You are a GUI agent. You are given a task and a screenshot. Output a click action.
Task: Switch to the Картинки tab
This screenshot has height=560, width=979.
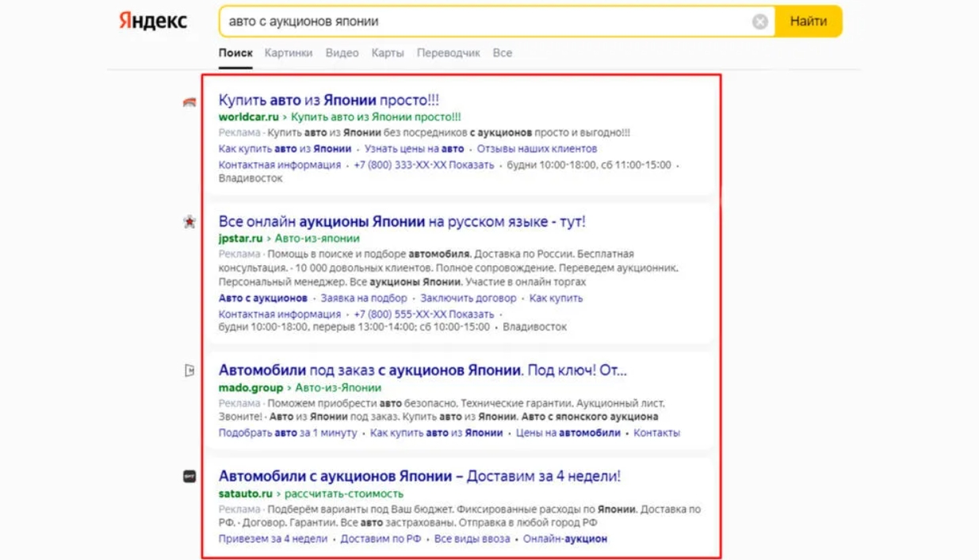[x=289, y=53]
